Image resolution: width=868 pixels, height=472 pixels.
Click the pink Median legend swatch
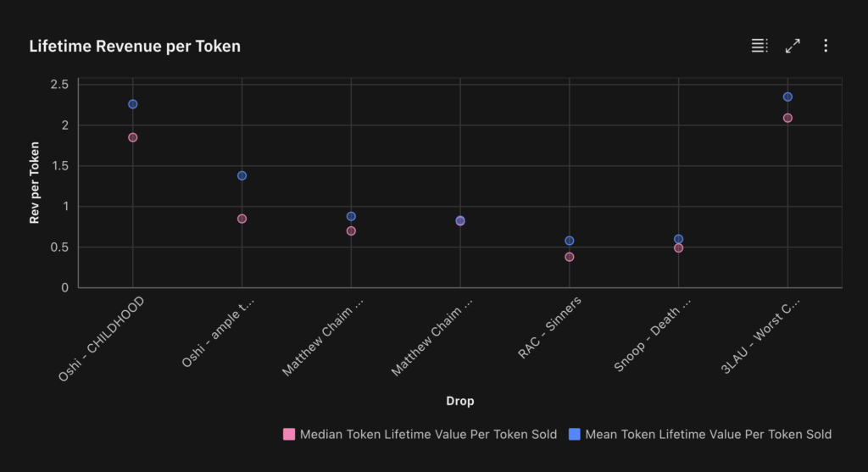[289, 435]
